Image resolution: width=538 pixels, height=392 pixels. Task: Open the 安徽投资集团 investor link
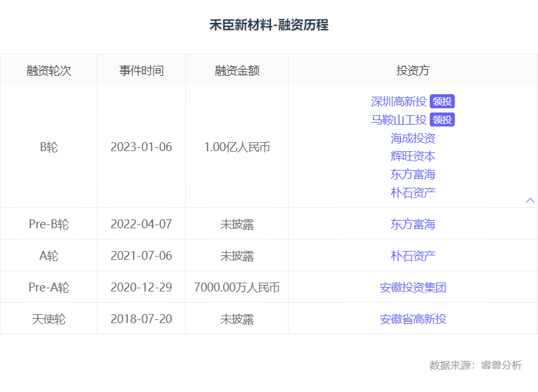pos(413,287)
